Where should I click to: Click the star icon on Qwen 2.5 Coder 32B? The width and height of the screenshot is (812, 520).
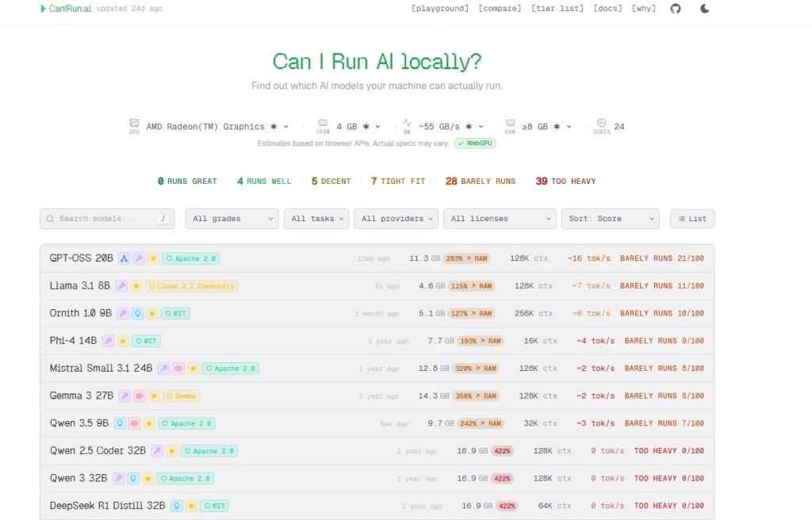172,450
